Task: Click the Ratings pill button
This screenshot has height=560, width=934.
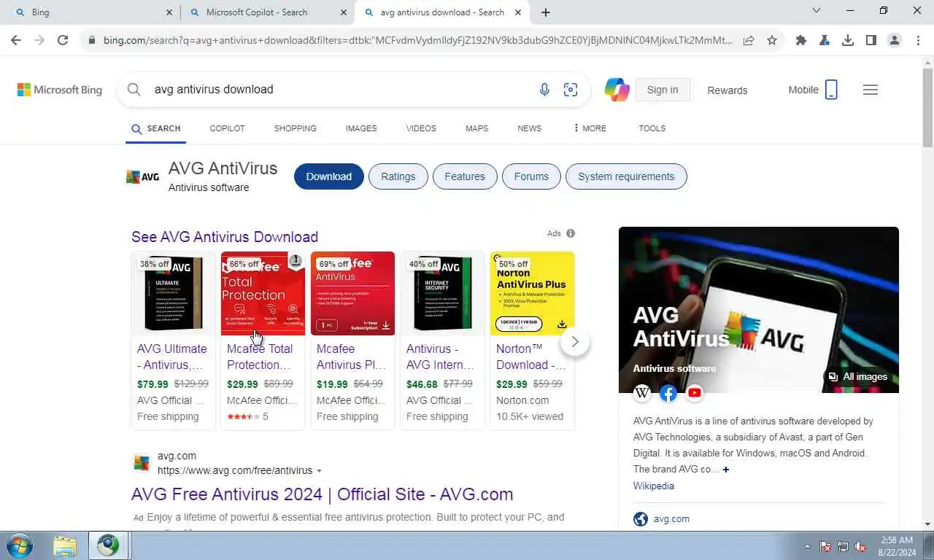Action: (398, 176)
